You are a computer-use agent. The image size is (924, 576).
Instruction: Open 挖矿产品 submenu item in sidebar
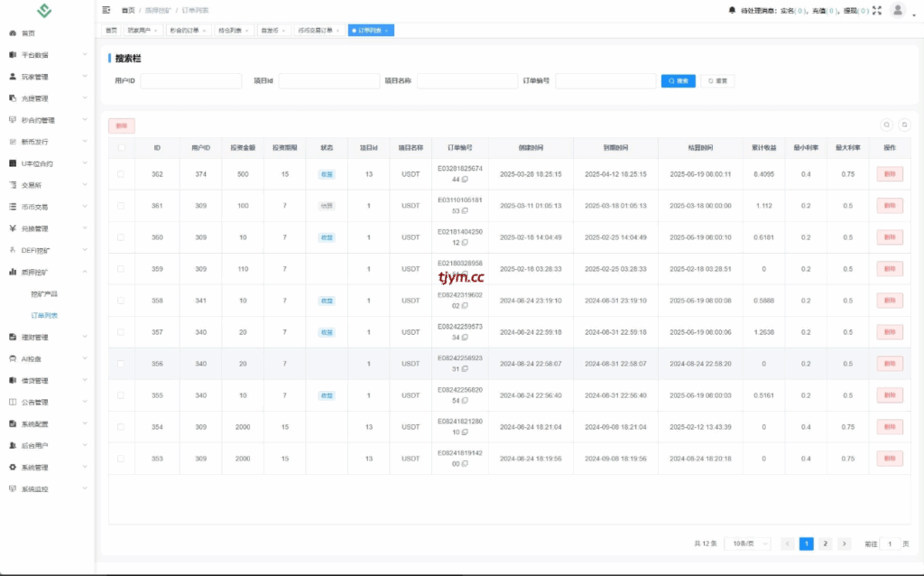(44, 294)
